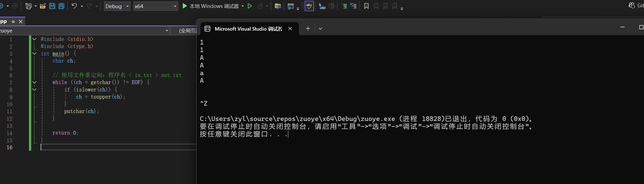Click the ^Z line in console
This screenshot has width=644, height=184.
(204, 103)
